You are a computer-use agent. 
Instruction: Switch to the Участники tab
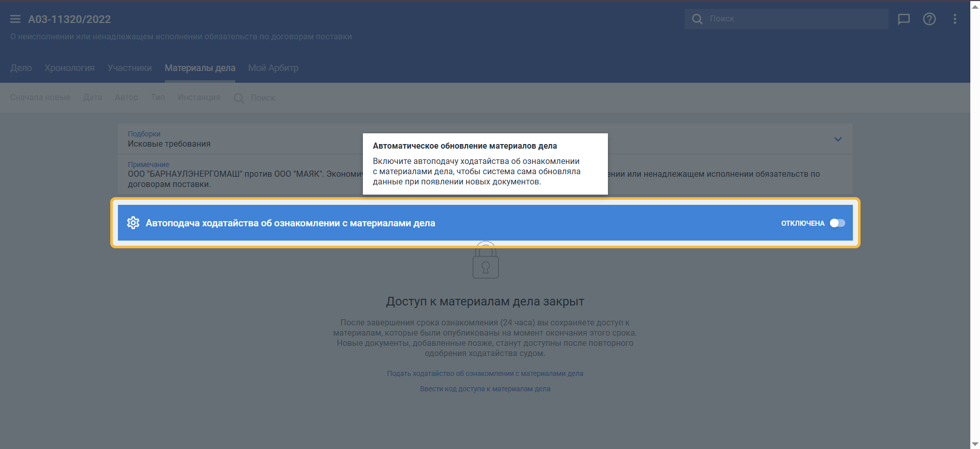[x=130, y=68]
